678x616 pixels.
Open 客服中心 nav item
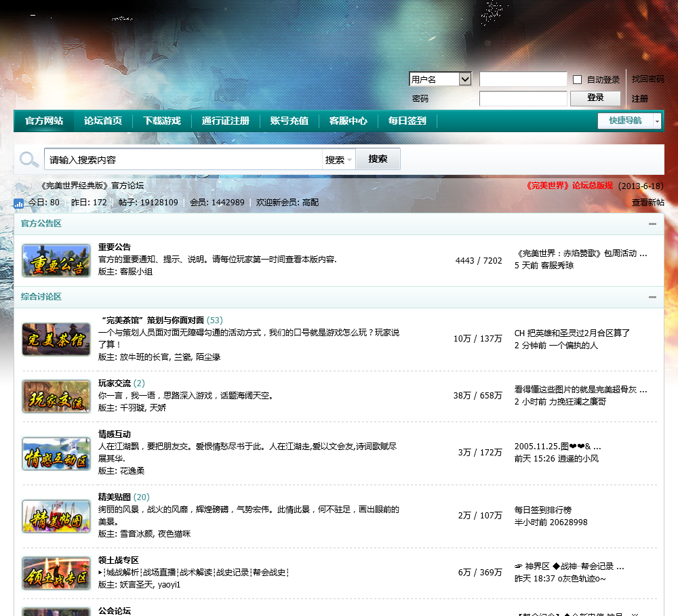click(348, 121)
